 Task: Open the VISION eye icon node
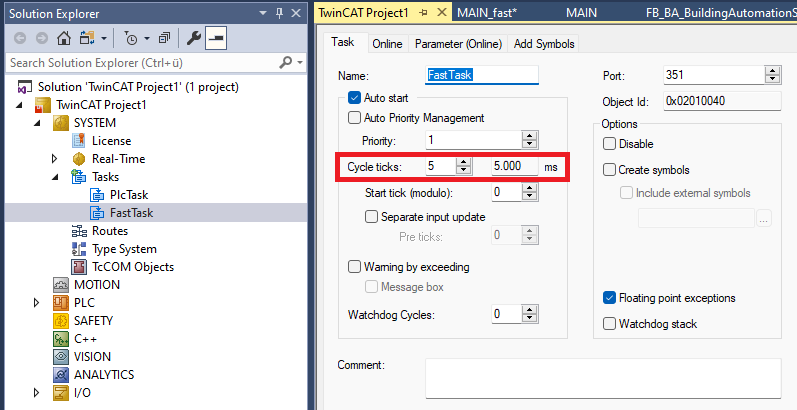click(60, 357)
